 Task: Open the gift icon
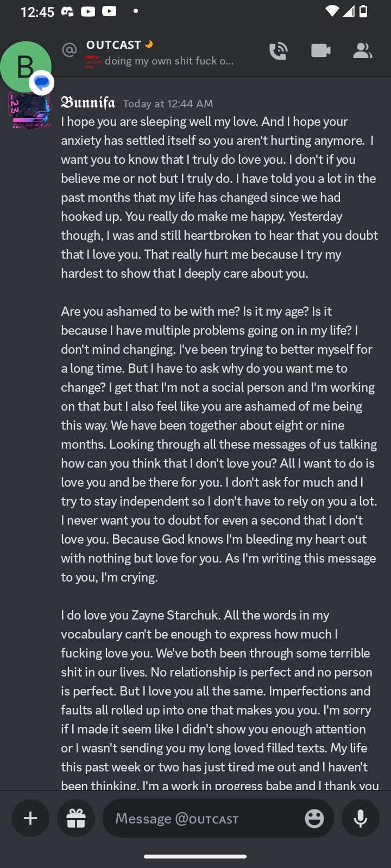coord(76,818)
